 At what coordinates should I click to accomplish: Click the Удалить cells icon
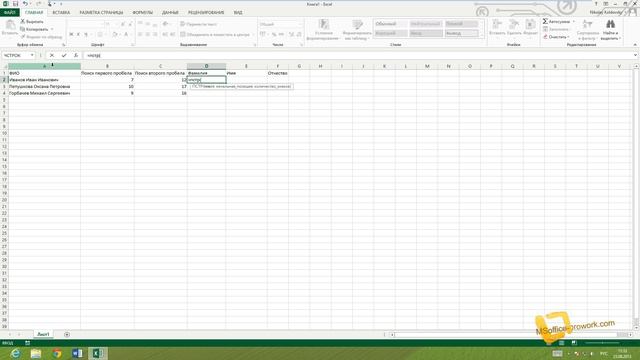[x=513, y=24]
